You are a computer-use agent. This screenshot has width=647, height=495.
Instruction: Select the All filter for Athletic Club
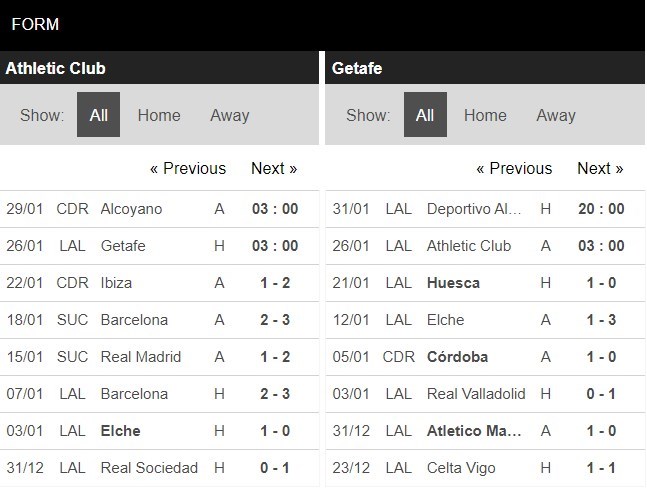98,115
